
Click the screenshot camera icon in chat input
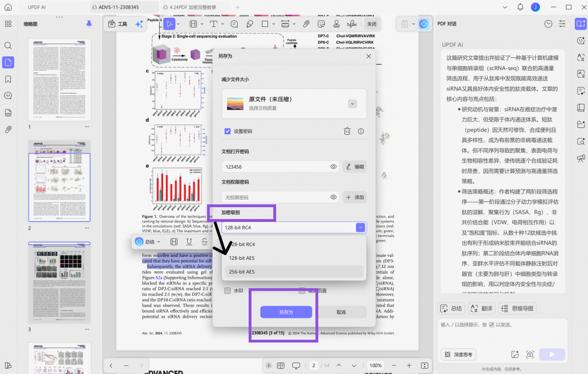[530, 354]
